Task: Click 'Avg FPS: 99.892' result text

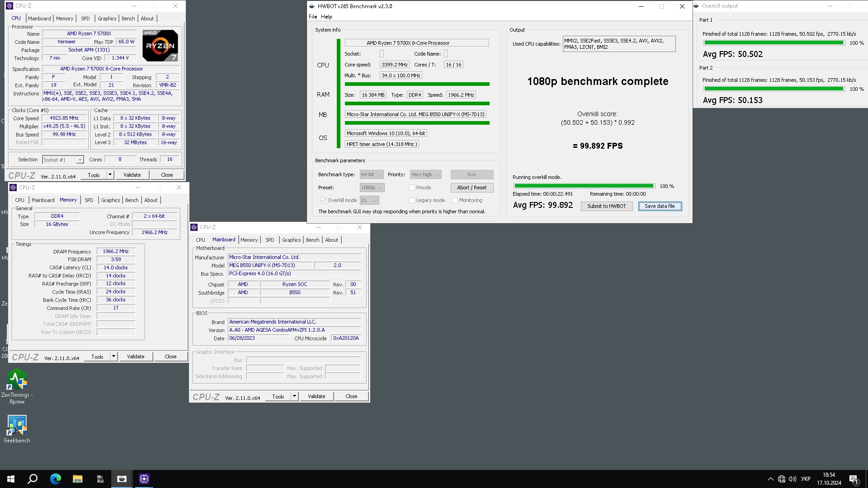Action: (542, 205)
